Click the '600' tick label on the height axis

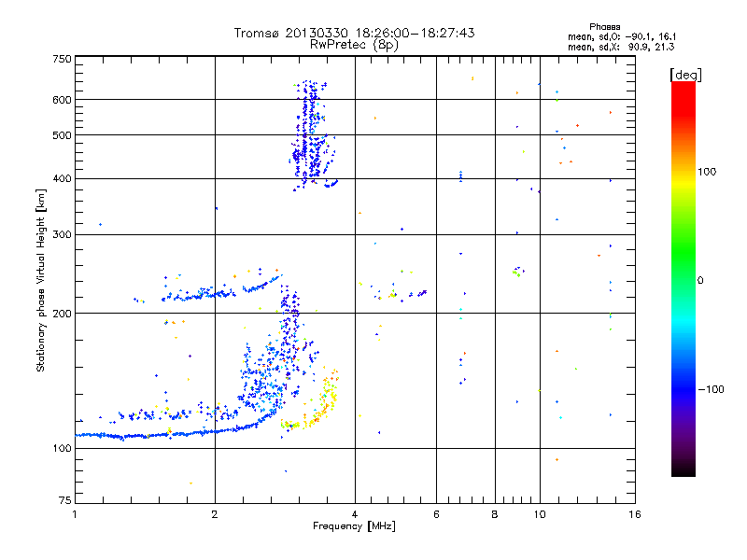[62, 100]
